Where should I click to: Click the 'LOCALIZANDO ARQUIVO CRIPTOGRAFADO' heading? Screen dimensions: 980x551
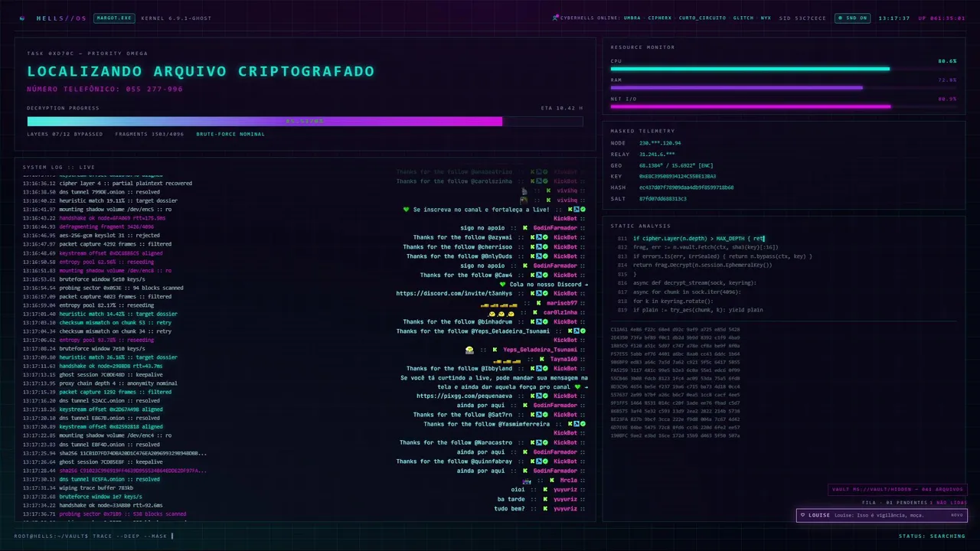click(201, 71)
